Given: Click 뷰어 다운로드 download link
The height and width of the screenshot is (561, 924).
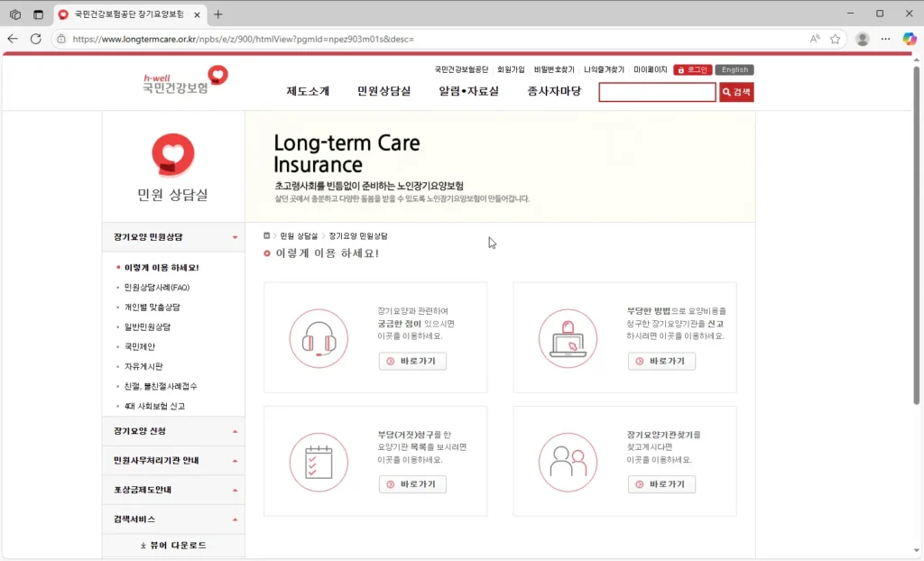Looking at the screenshot, I should 173,546.
